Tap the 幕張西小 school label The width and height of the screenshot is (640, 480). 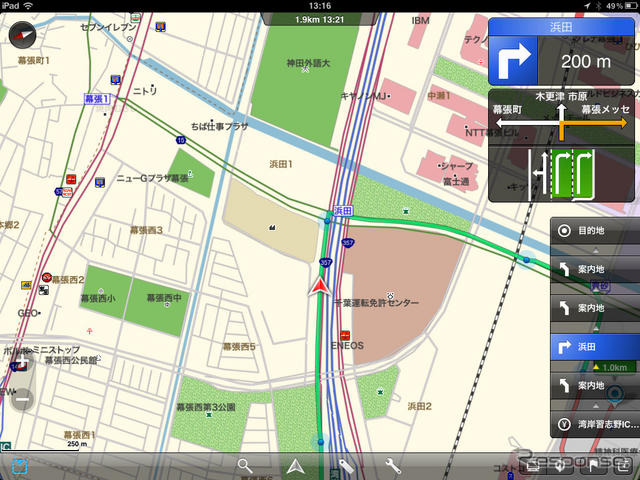point(98,298)
